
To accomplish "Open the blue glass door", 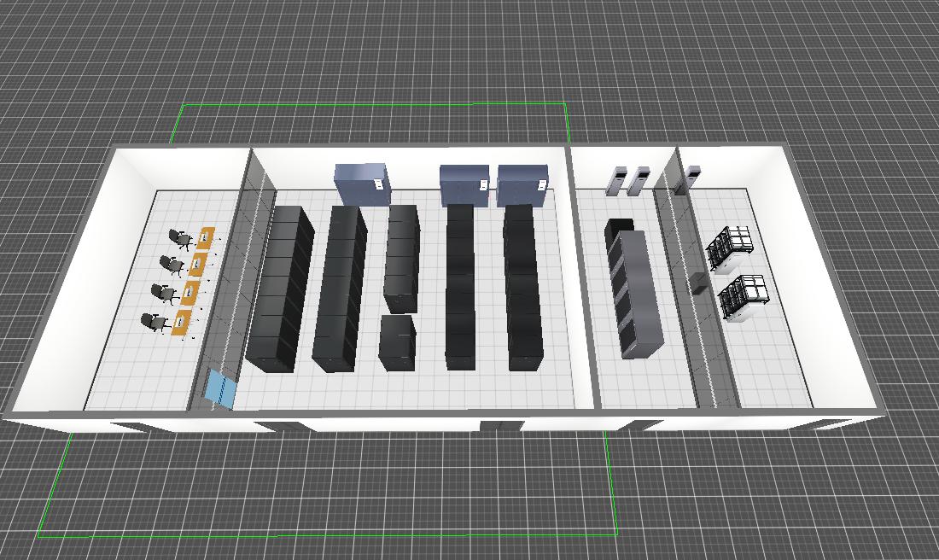I will 220,389.
